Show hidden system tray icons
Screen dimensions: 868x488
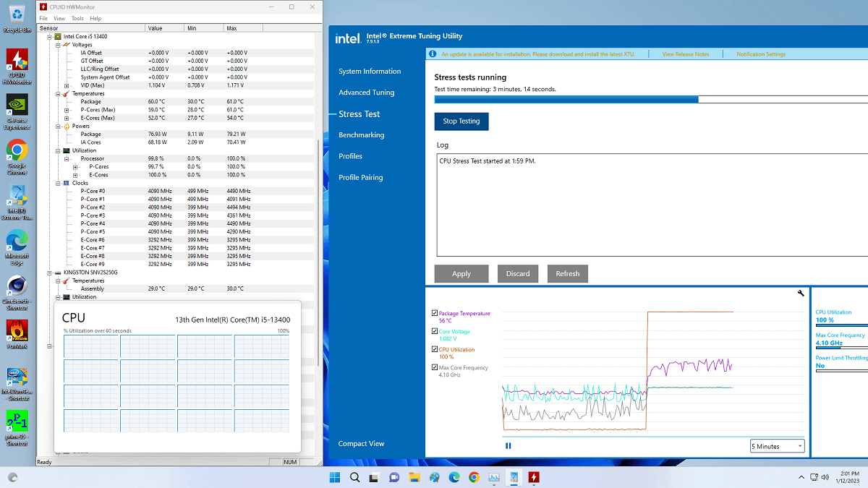(801, 477)
